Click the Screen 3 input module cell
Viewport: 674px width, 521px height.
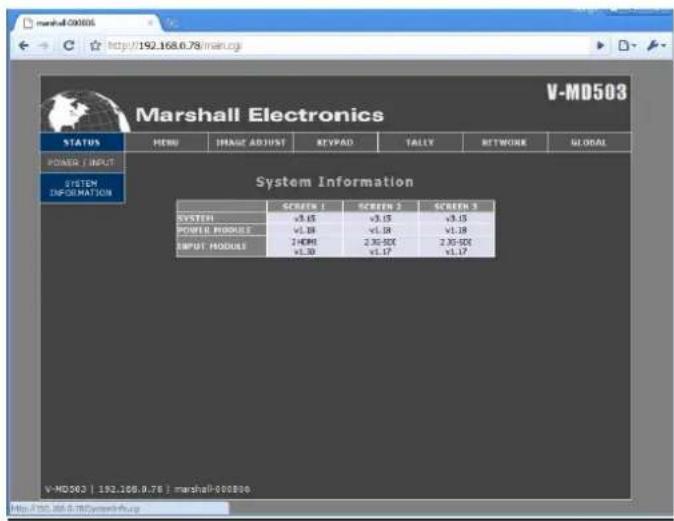pos(456,247)
